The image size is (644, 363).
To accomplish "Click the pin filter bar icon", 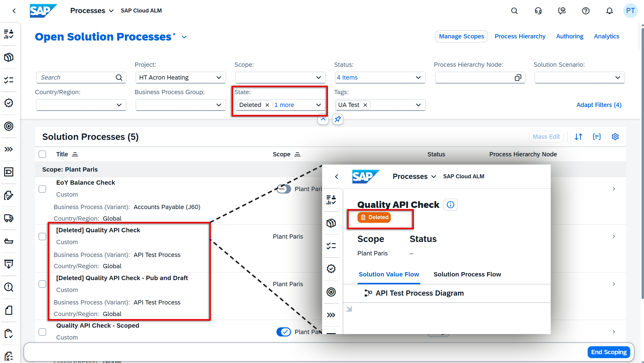I will pyautogui.click(x=337, y=119).
